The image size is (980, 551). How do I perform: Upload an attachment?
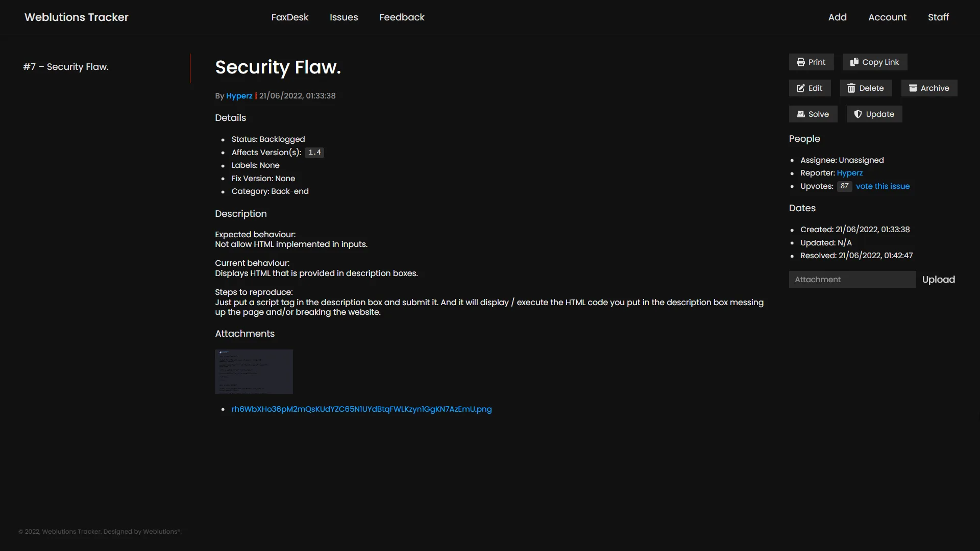click(x=938, y=279)
